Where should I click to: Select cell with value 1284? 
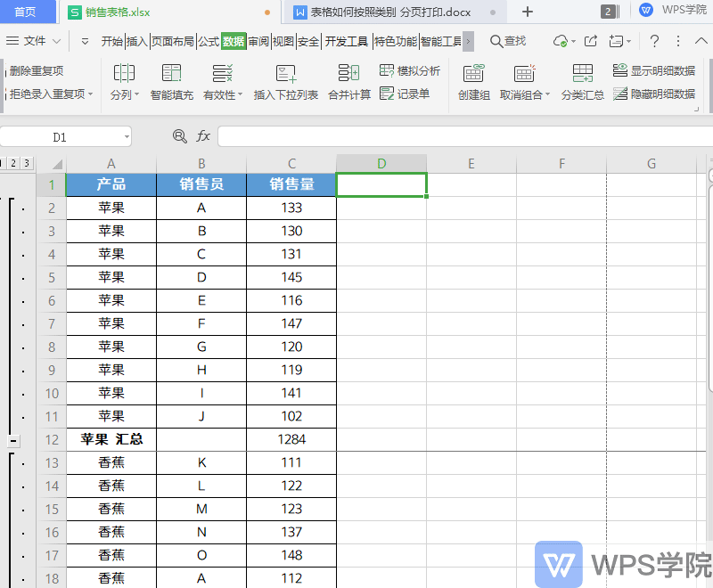point(291,439)
